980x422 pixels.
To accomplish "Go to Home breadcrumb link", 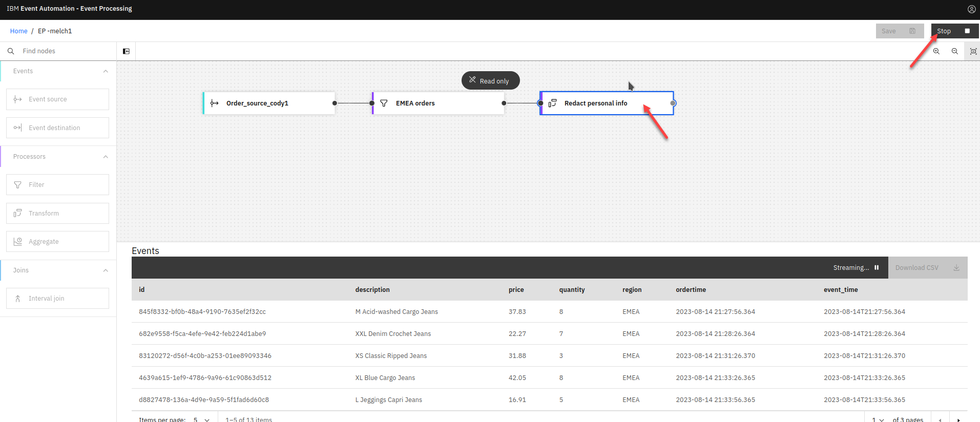I will 18,31.
